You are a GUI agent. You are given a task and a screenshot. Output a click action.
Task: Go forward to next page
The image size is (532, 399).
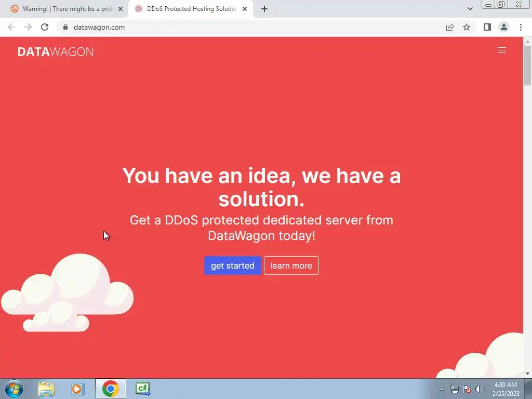28,27
